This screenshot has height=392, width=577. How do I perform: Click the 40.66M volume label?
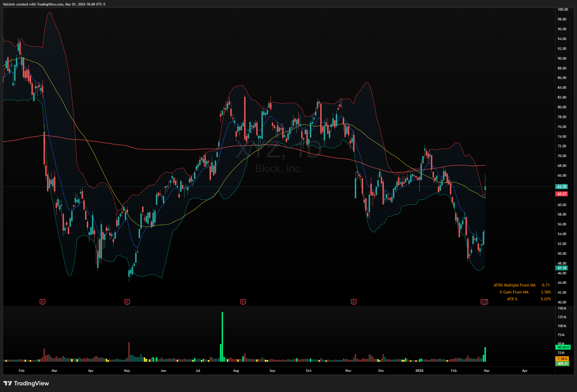click(563, 347)
